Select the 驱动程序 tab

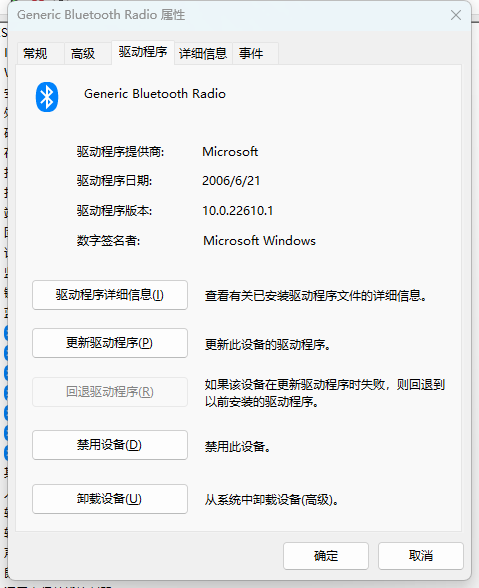coord(143,52)
